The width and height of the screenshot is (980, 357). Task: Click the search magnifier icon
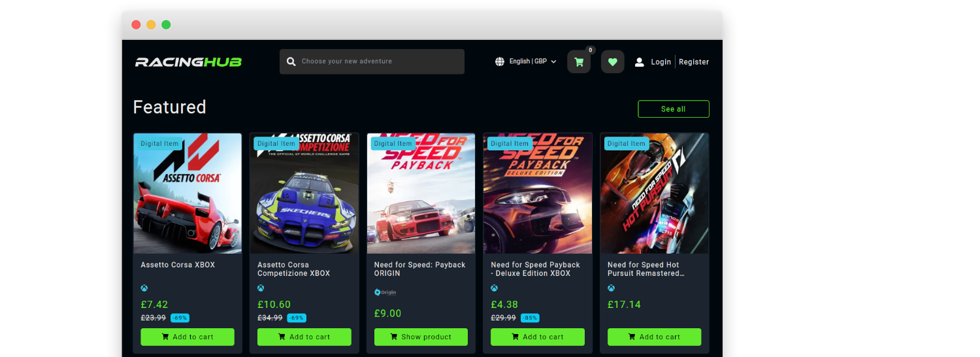[x=291, y=61]
